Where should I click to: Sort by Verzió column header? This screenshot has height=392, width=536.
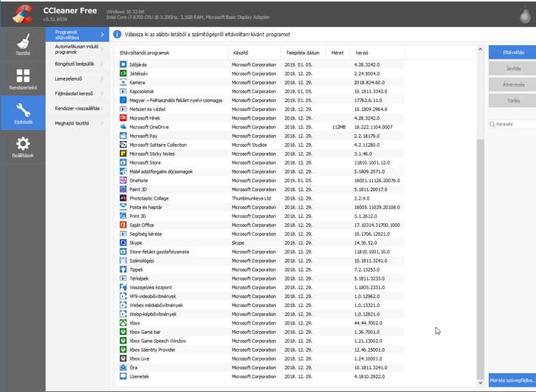(377, 53)
